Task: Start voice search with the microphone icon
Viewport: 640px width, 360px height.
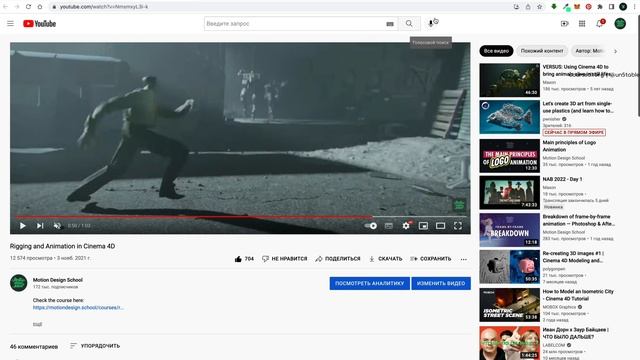Action: tap(431, 24)
